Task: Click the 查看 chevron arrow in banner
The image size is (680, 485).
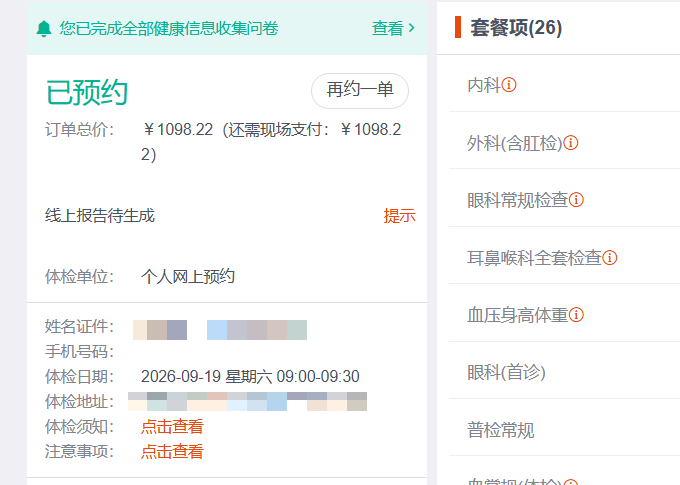Action: point(412,28)
